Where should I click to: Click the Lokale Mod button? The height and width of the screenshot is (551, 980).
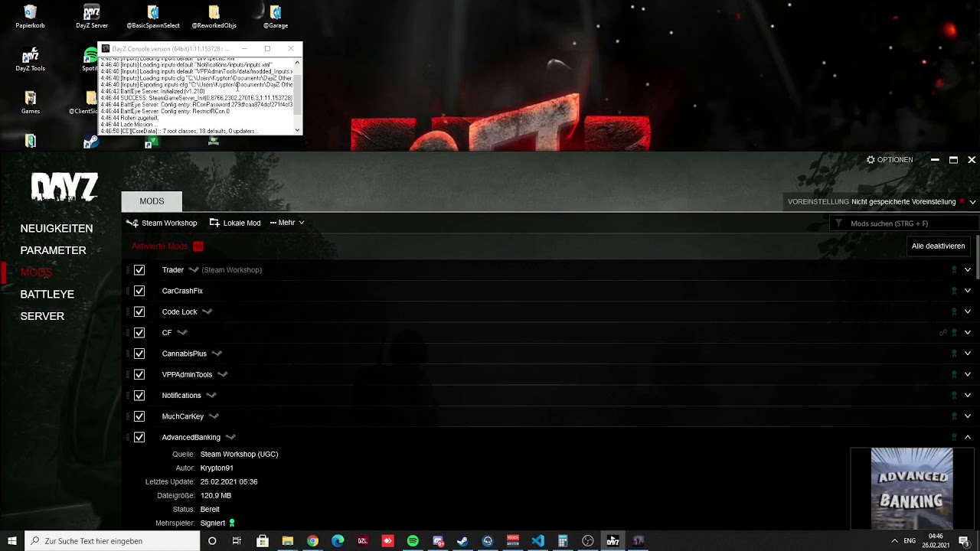(235, 223)
